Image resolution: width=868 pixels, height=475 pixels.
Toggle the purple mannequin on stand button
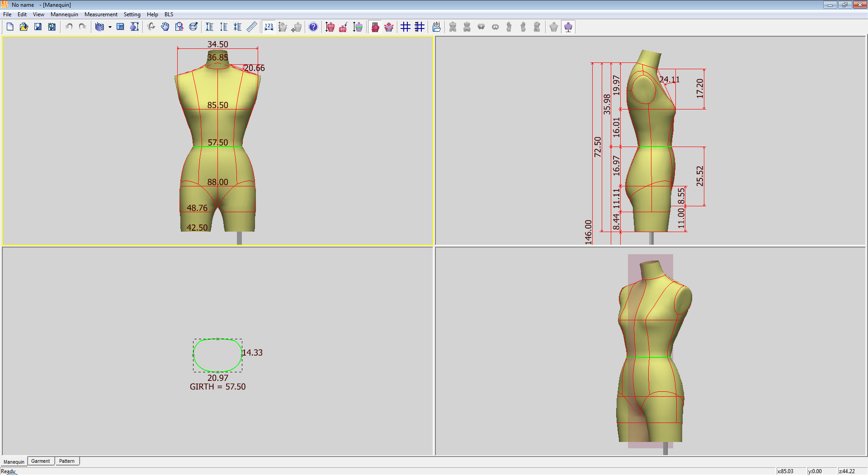568,27
